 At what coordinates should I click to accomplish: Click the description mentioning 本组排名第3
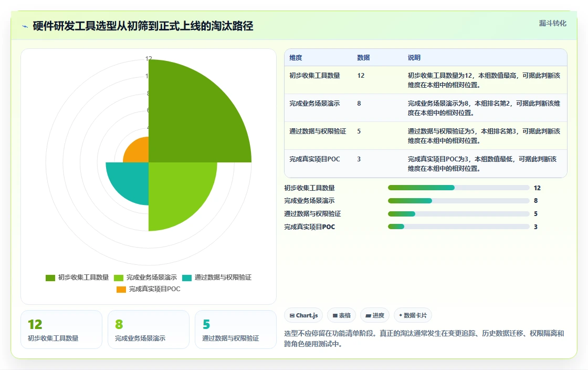coord(484,136)
